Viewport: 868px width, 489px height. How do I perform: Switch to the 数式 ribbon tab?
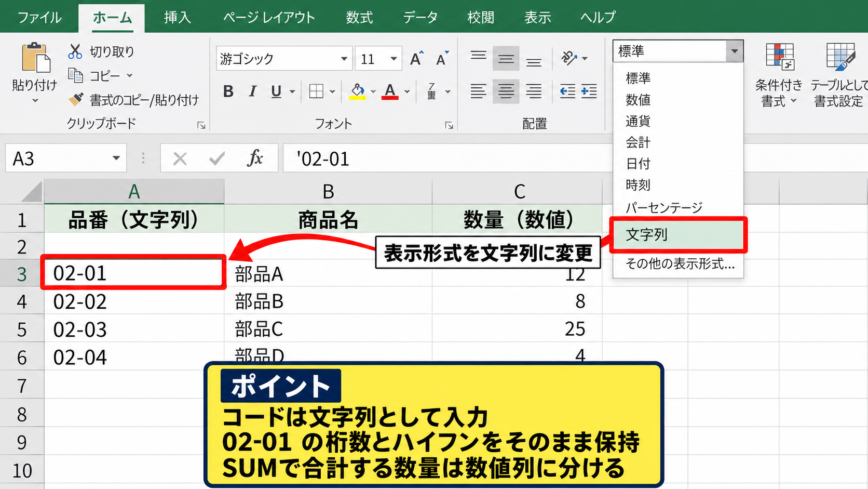coord(359,17)
